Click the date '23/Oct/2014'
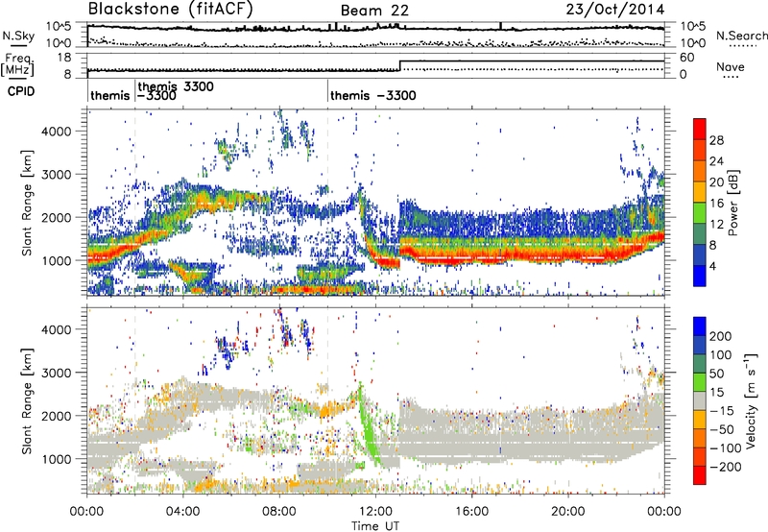This screenshot has height=532, width=768. coord(615,10)
